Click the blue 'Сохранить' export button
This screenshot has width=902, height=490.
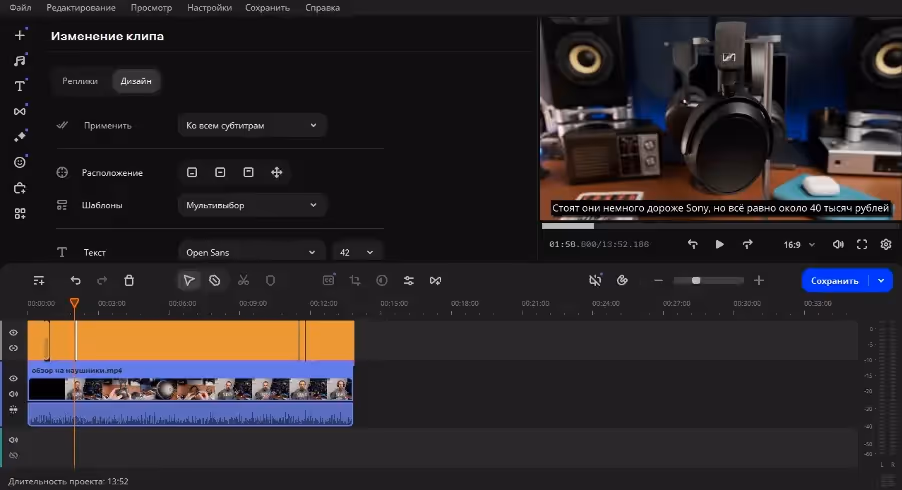point(835,281)
